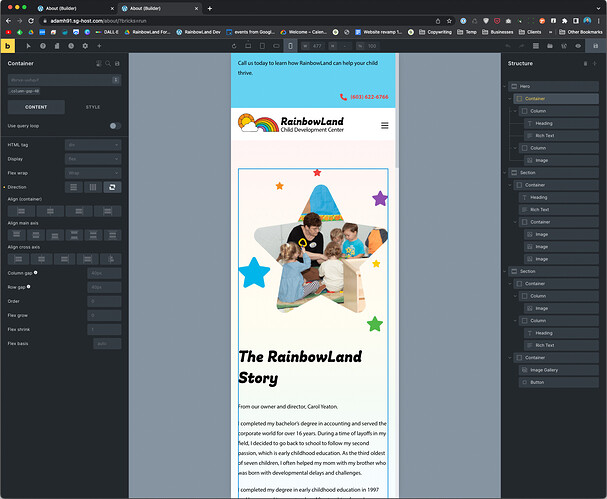The image size is (607, 499).
Task: Open the Templates folder icon in toolbar
Action: point(550,46)
